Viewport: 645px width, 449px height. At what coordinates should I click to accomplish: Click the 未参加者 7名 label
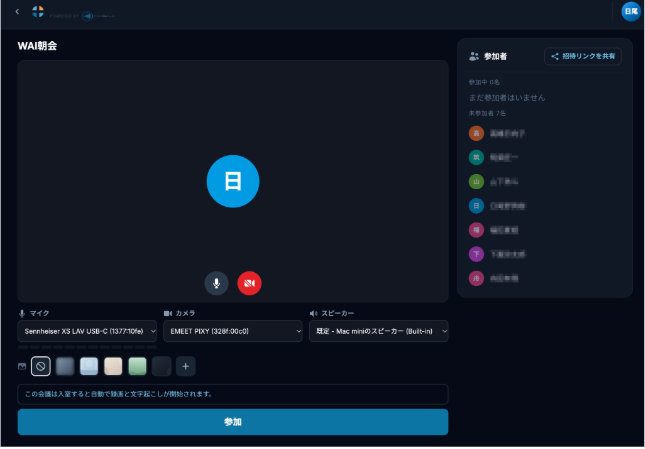(487, 113)
